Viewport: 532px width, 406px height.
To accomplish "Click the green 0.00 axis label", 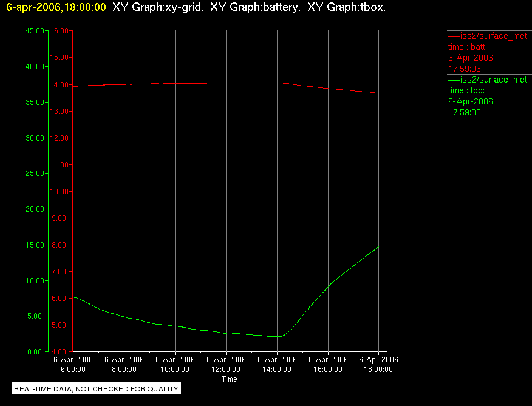I will (x=35, y=352).
